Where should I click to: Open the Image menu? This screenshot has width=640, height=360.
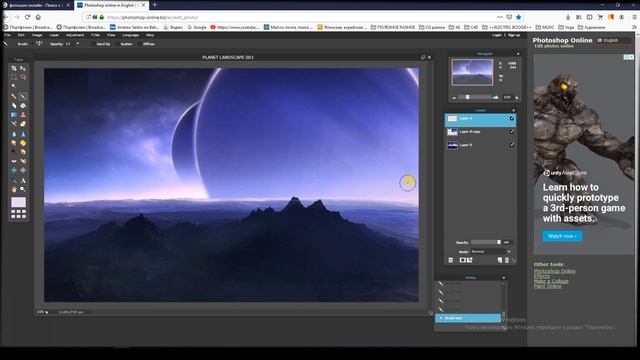coord(37,35)
